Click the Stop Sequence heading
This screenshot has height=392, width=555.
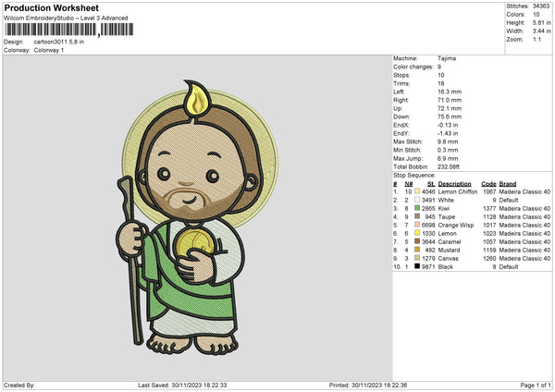pyautogui.click(x=414, y=176)
